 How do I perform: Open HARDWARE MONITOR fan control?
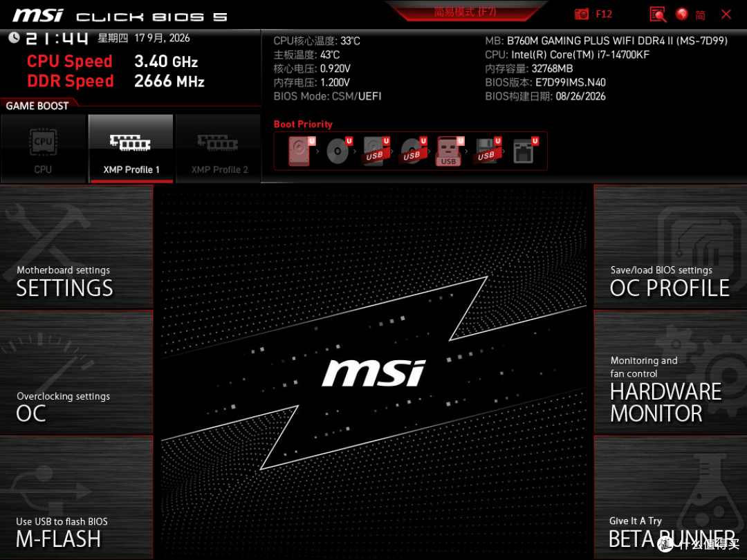click(x=670, y=373)
